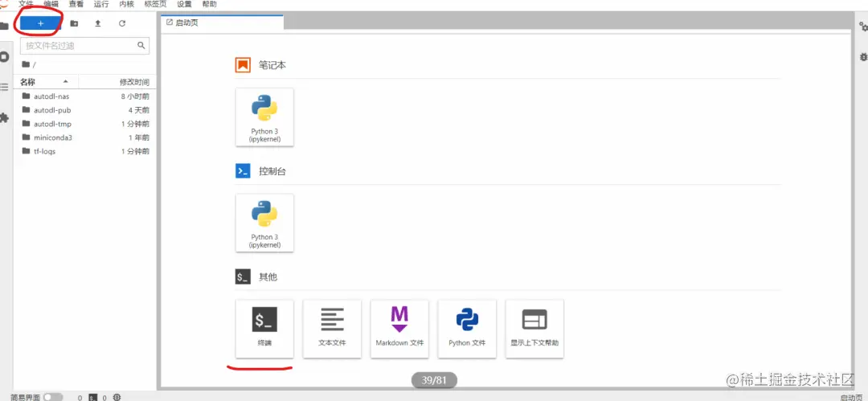Create a new Python 文件
This screenshot has height=401, width=868.
click(467, 329)
